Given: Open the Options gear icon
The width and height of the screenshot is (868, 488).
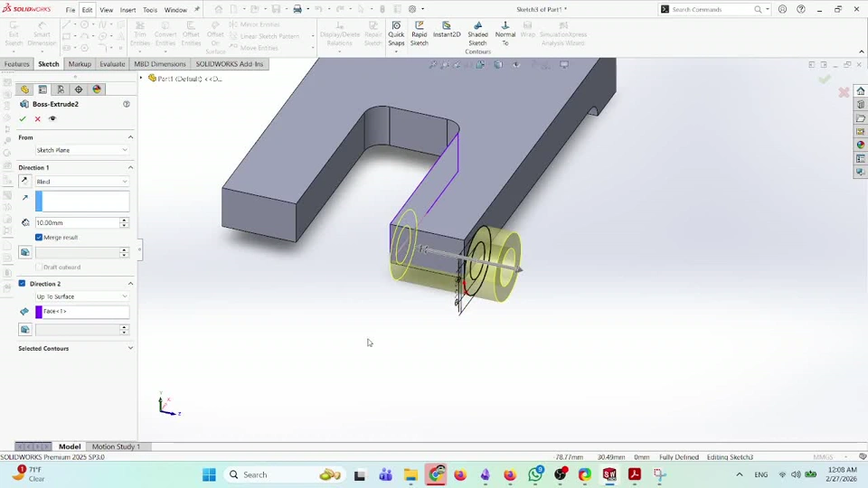Looking at the screenshot, I should [x=412, y=9].
